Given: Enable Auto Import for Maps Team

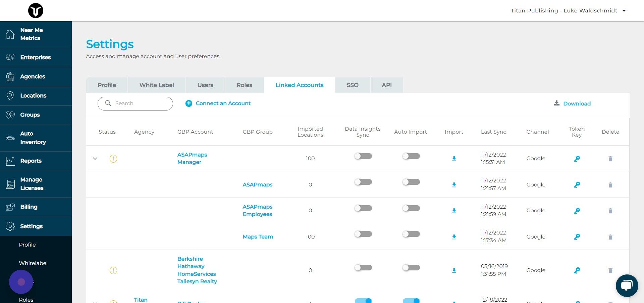Looking at the screenshot, I should tap(411, 234).
